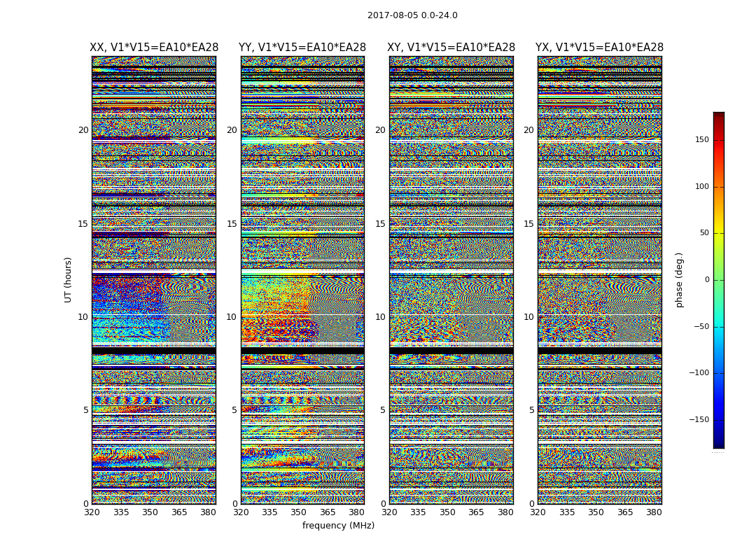This screenshot has height=560, width=735.
Task: Click the UT (hours) y-axis label
Action: pos(69,279)
